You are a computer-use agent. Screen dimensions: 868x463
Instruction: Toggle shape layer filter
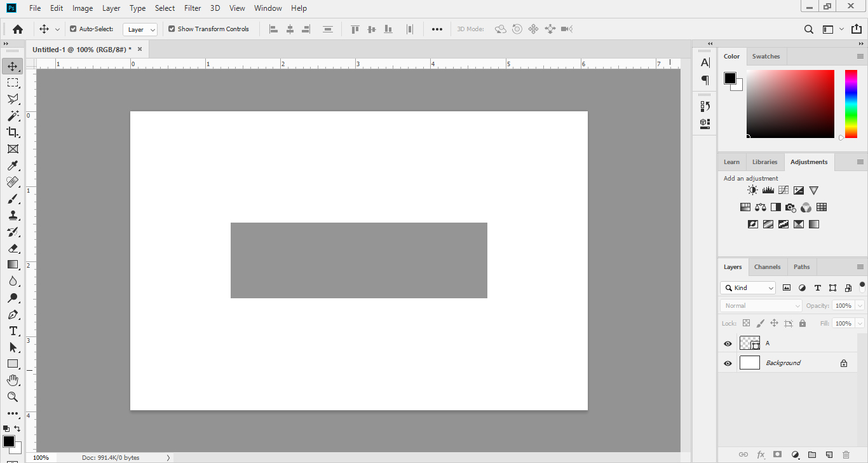832,287
